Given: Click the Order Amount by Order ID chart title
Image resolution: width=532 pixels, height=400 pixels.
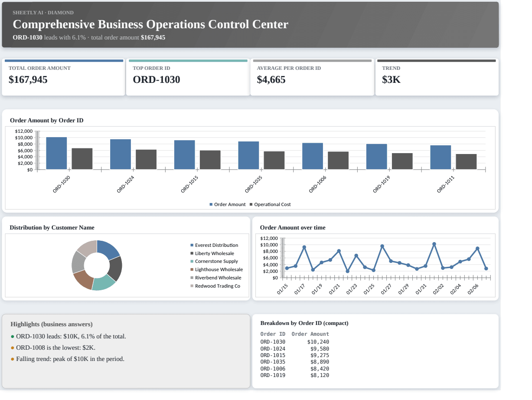Looking at the screenshot, I should (x=47, y=120).
